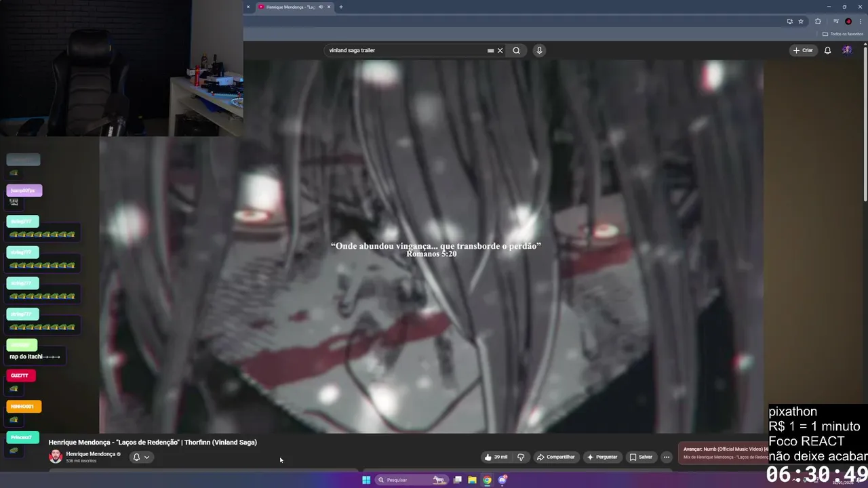Start voice search with the microphone icon
This screenshot has width=868, height=488.
(539, 50)
